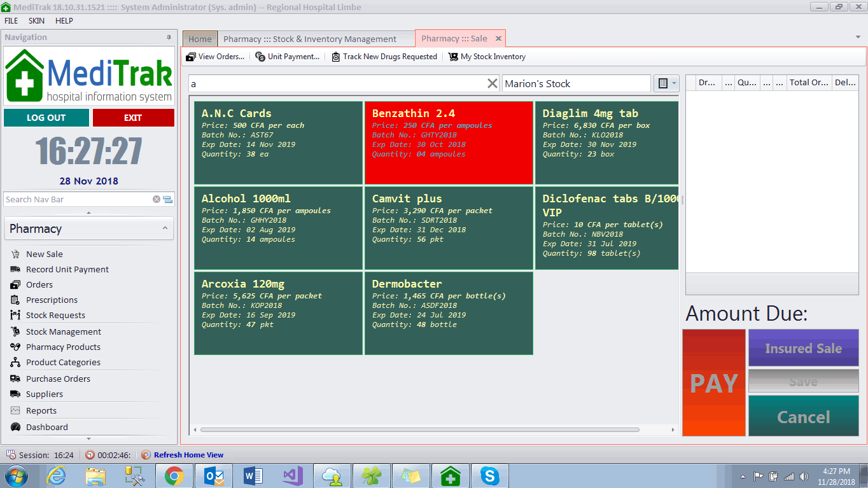Click the nav panel scroll-up arrow
This screenshot has height=488, width=868.
click(89, 213)
